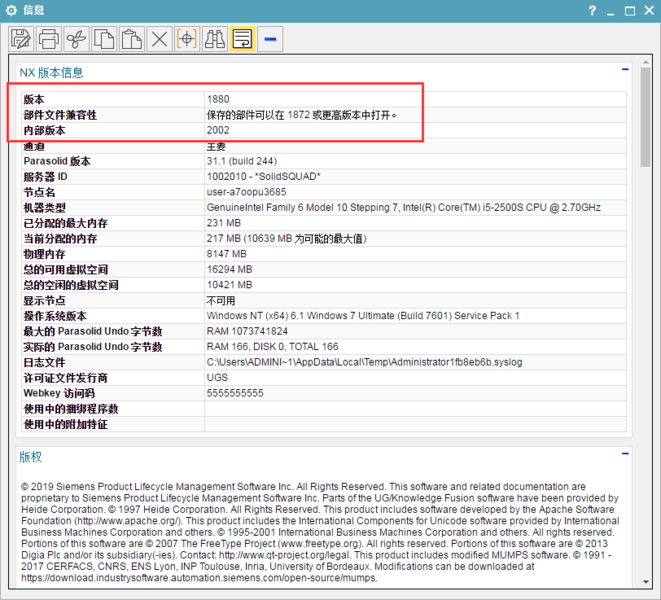The width and height of the screenshot is (661, 600).
Task: Open Find with the binoculars icon
Action: pyautogui.click(x=214, y=39)
